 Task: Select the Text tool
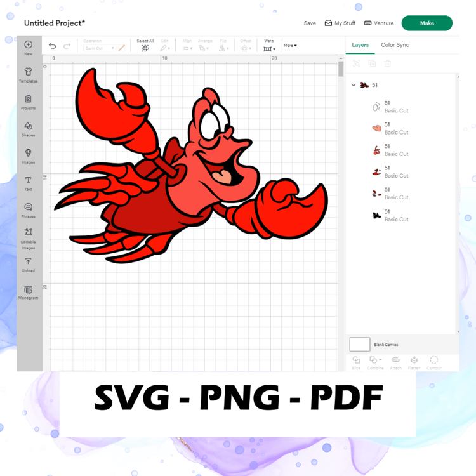[x=28, y=183]
